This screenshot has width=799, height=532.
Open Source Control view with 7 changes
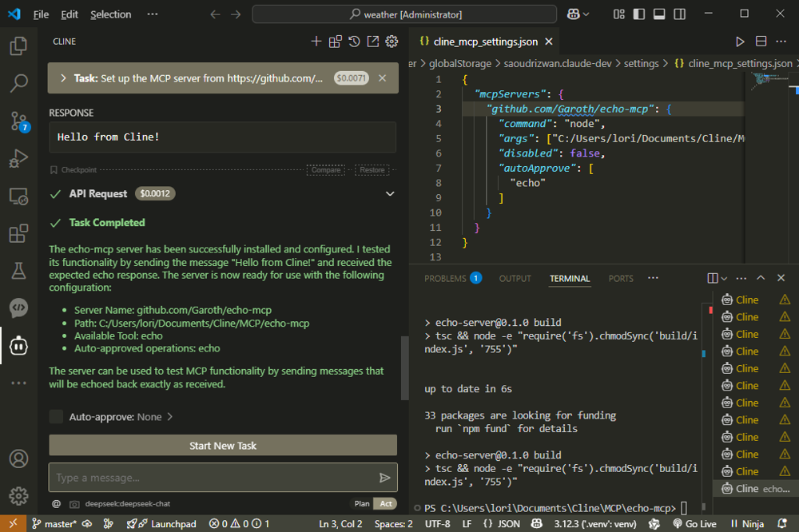(18, 121)
